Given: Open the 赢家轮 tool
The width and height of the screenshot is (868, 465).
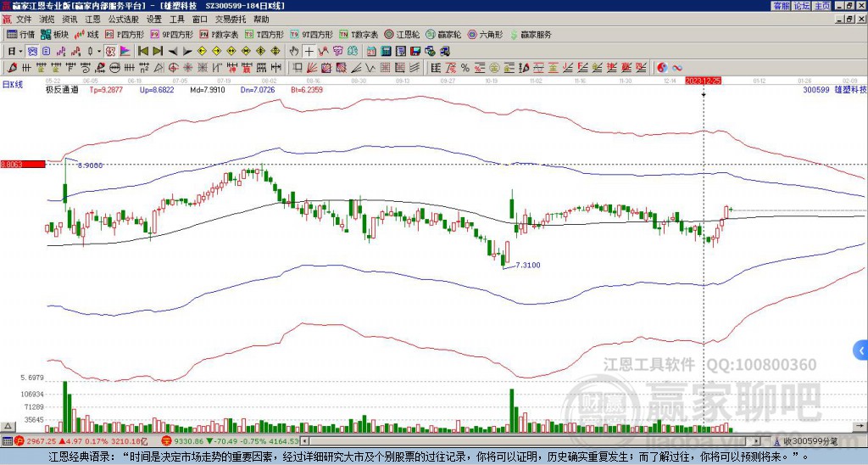Looking at the screenshot, I should point(443,34).
